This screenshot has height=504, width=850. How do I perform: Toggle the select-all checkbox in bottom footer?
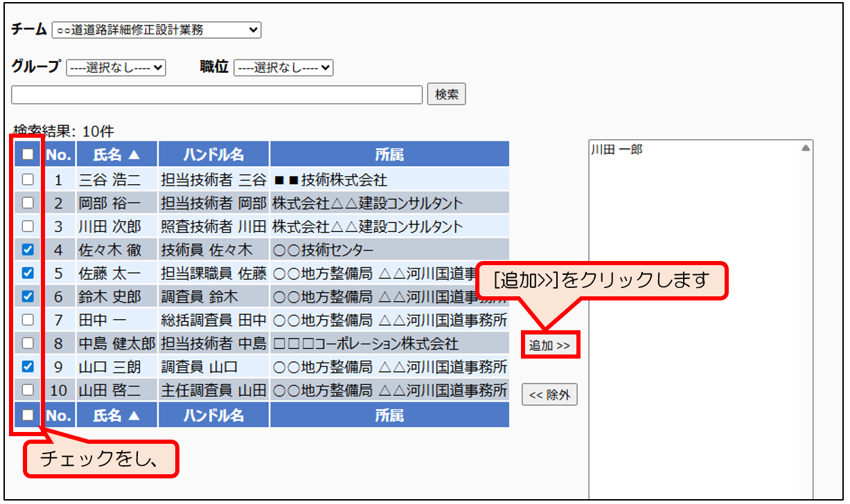click(x=28, y=415)
